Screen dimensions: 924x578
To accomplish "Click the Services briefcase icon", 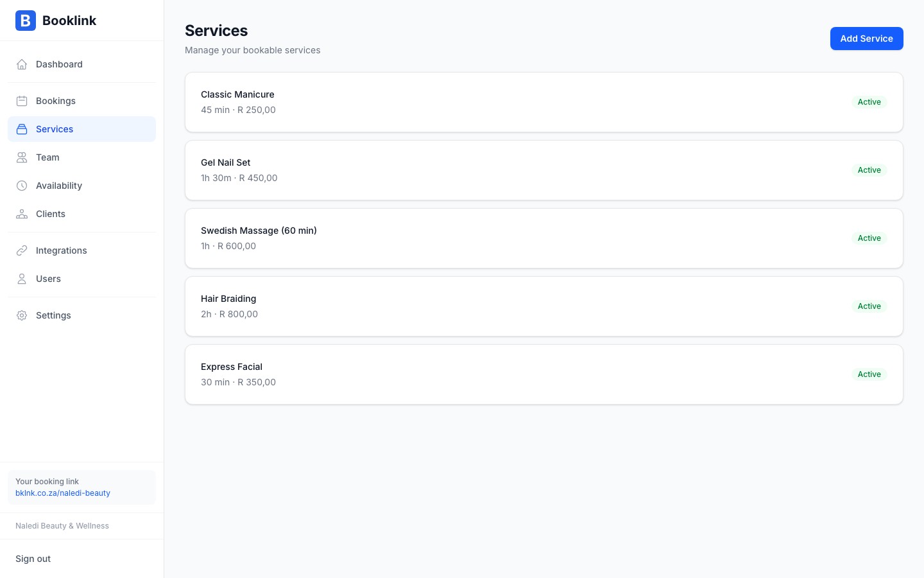I will (x=22, y=129).
